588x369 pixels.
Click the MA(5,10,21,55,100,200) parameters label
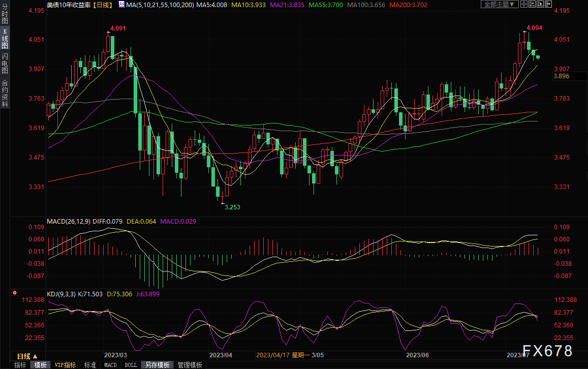click(160, 5)
